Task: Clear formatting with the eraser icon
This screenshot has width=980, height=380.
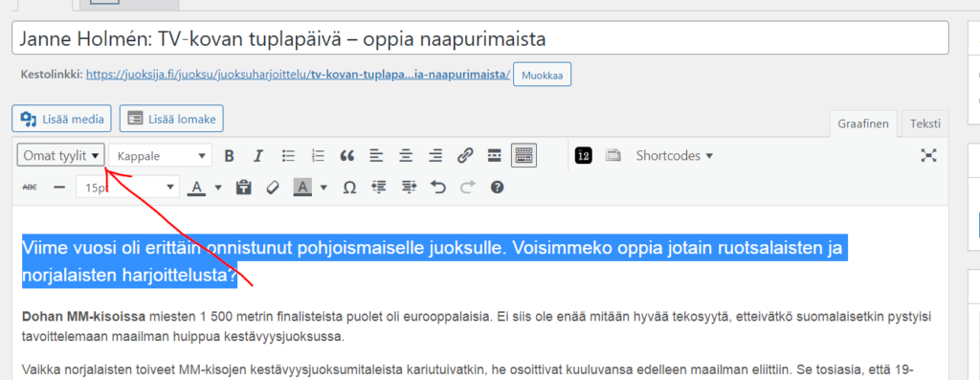Action: point(273,187)
